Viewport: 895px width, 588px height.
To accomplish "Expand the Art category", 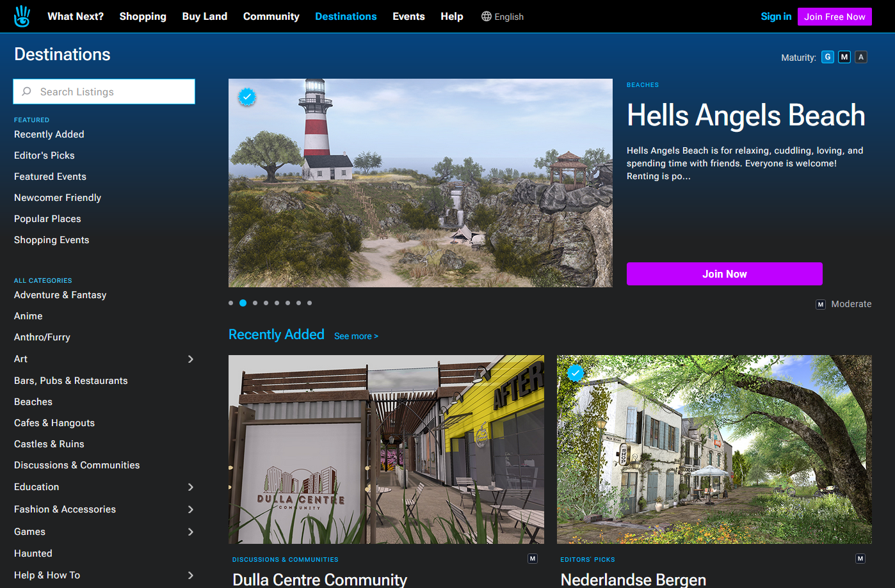I will (190, 359).
